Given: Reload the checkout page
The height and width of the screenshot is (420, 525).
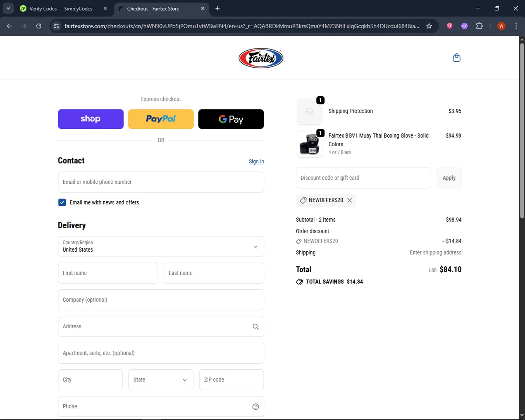Looking at the screenshot, I should click(x=39, y=26).
